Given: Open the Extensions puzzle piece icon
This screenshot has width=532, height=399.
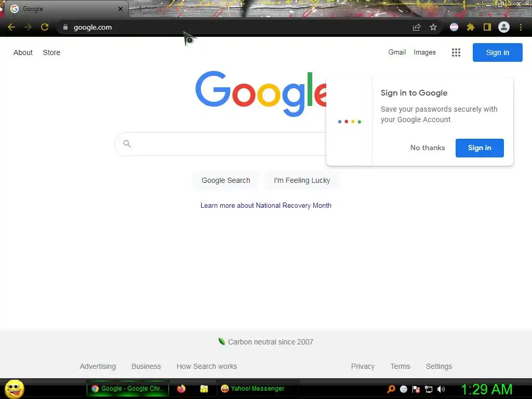Looking at the screenshot, I should coord(471,27).
